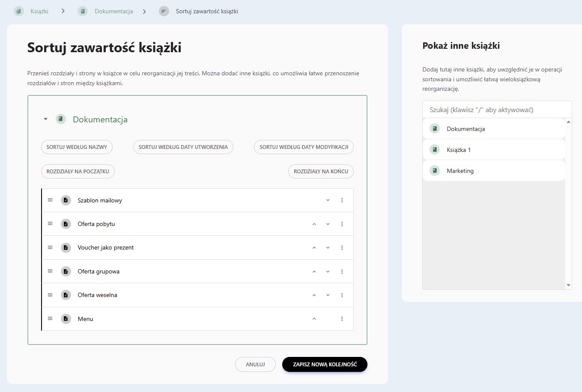Screen dimensions: 582x392
Task: Click the three-dot menu for Oferta pobytu
Action: coord(342,224)
